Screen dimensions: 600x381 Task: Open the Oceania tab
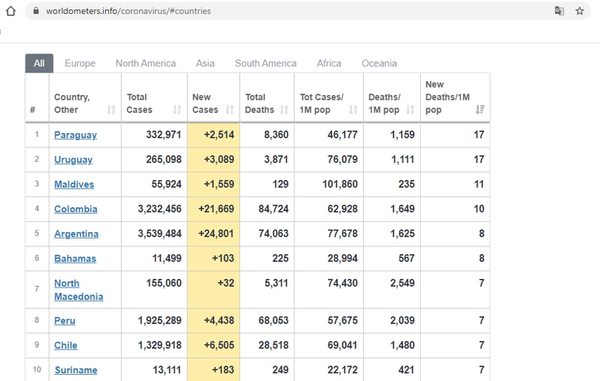tap(379, 64)
